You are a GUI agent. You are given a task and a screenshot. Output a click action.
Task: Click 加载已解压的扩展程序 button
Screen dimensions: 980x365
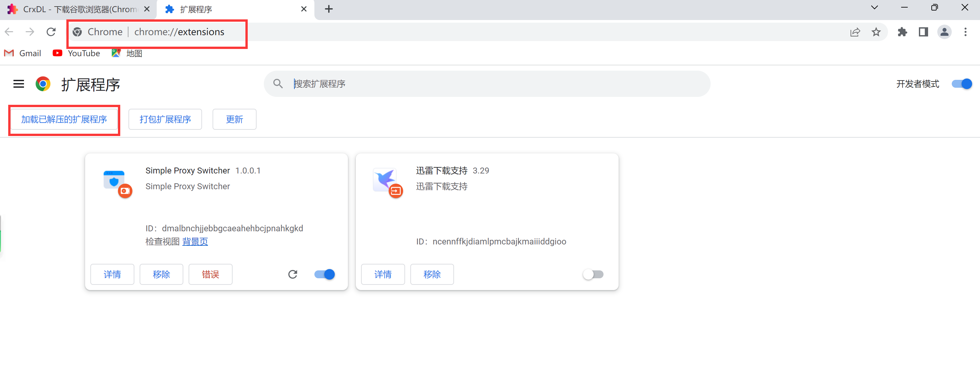point(64,120)
